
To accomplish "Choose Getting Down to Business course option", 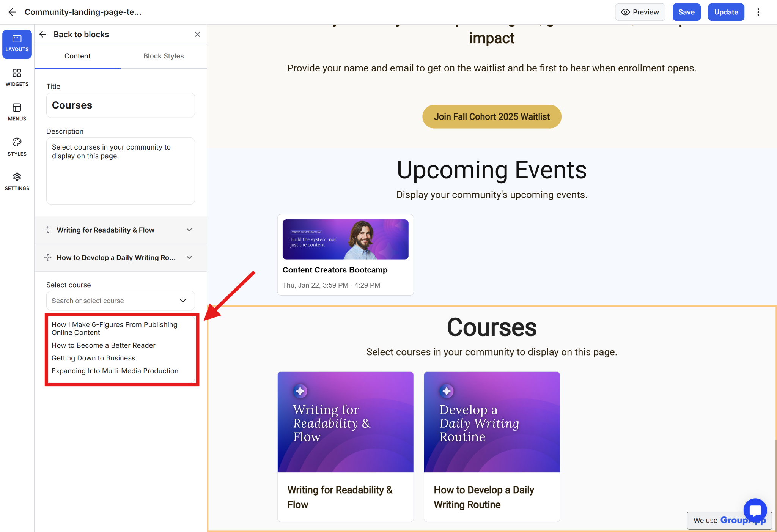I will click(93, 358).
